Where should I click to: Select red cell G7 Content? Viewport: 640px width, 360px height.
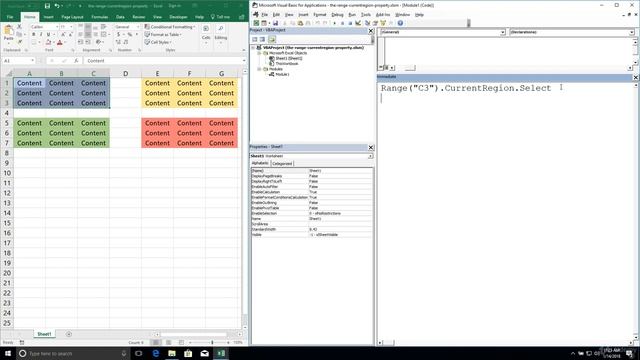pyautogui.click(x=221, y=143)
